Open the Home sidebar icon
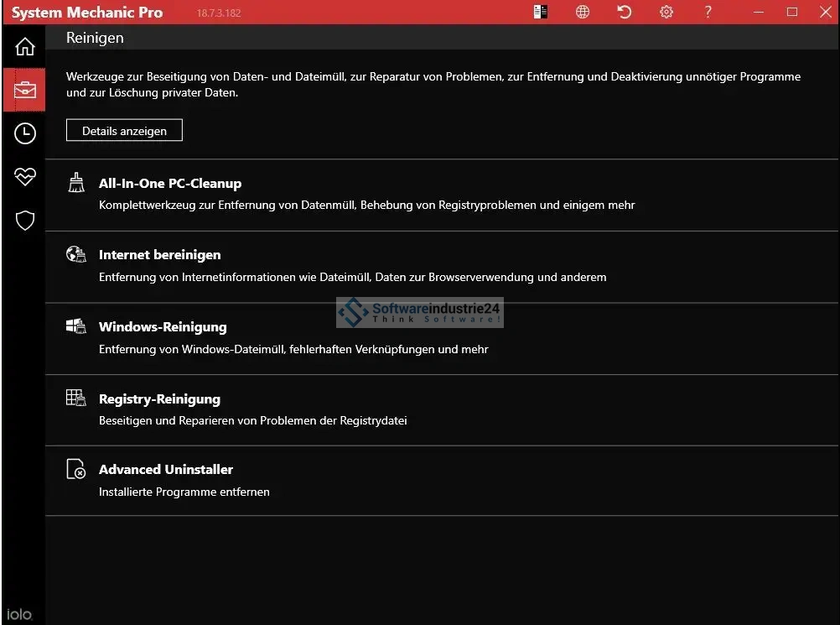This screenshot has height=625, width=840. point(24,46)
